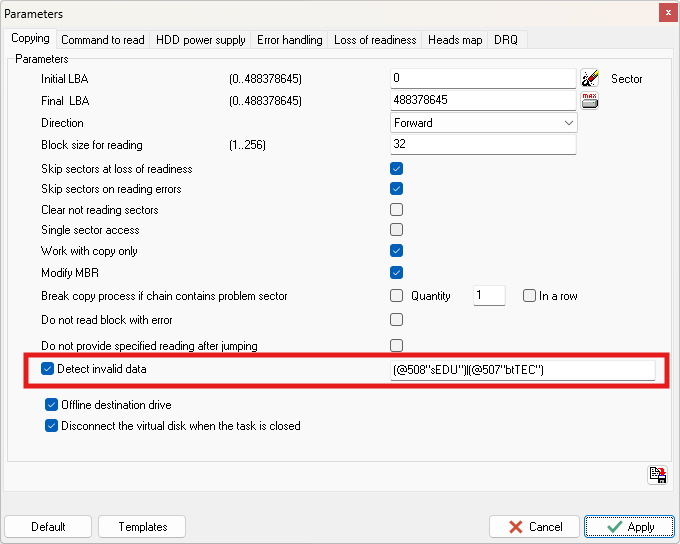This screenshot has width=680, height=544.
Task: Click the save-to-disk icon at bottom right
Action: point(657,475)
